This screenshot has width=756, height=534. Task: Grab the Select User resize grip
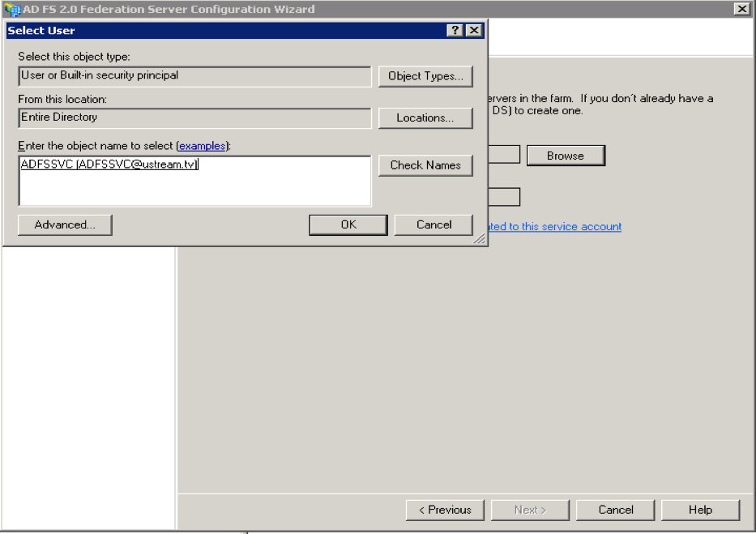(479, 238)
